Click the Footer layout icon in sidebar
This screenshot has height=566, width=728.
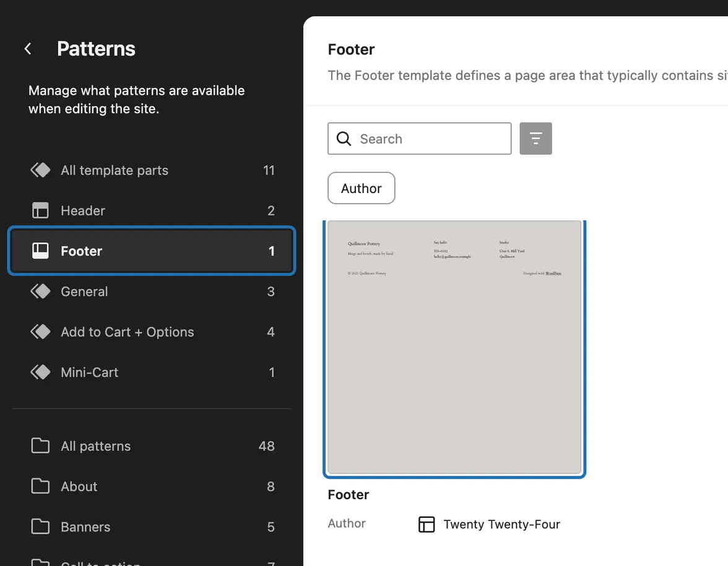(40, 251)
